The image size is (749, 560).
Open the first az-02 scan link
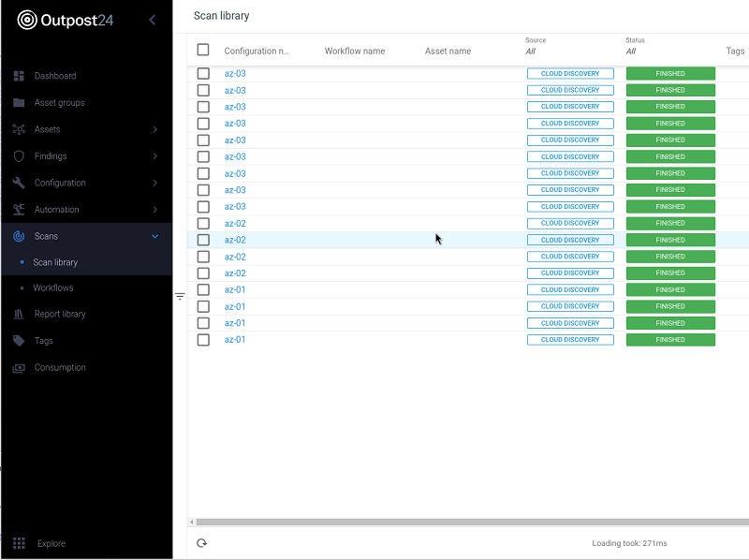pyautogui.click(x=235, y=223)
